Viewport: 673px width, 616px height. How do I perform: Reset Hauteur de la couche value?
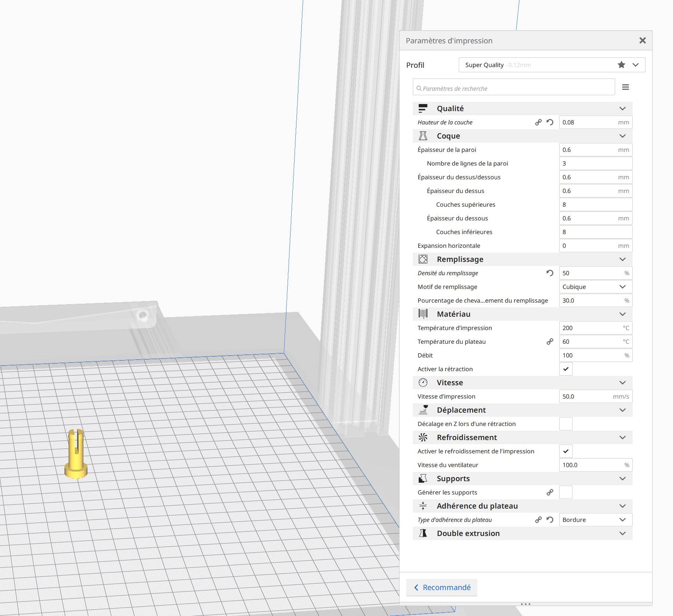(550, 122)
